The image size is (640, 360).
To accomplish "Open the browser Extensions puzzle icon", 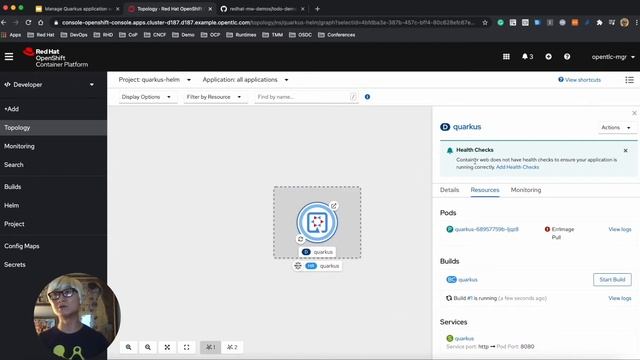I will click(599, 22).
